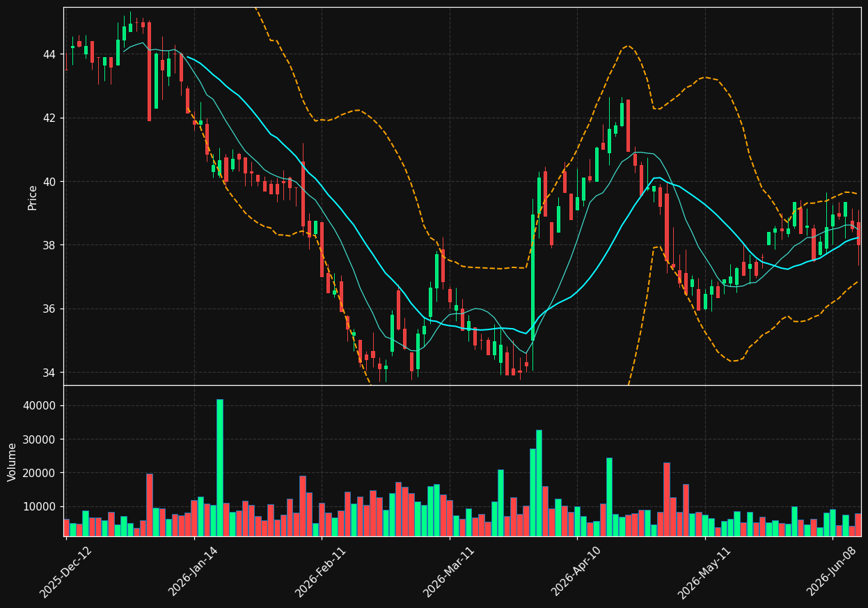The width and height of the screenshot is (868, 608).
Task: Click the large red candle that bottoms near 42
Action: [149, 72]
